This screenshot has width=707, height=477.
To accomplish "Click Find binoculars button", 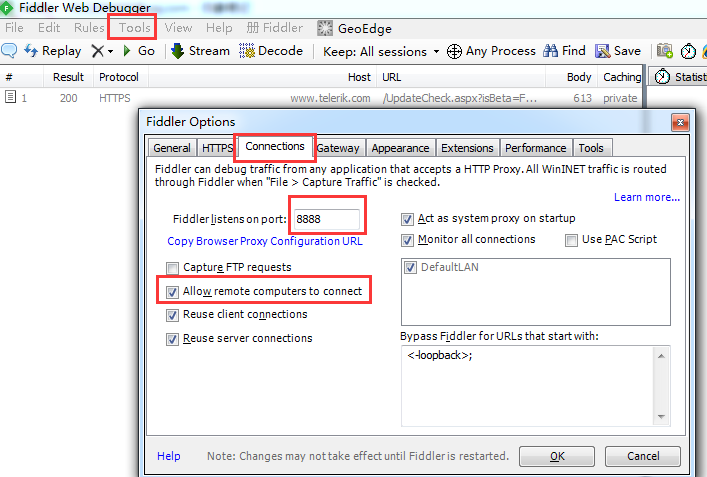I will tap(564, 51).
